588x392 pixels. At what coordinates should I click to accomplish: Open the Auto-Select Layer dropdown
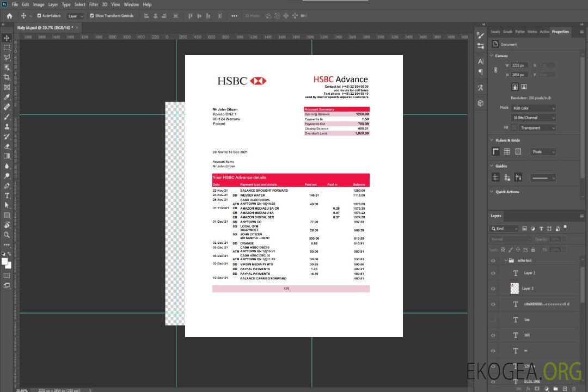[x=75, y=16]
